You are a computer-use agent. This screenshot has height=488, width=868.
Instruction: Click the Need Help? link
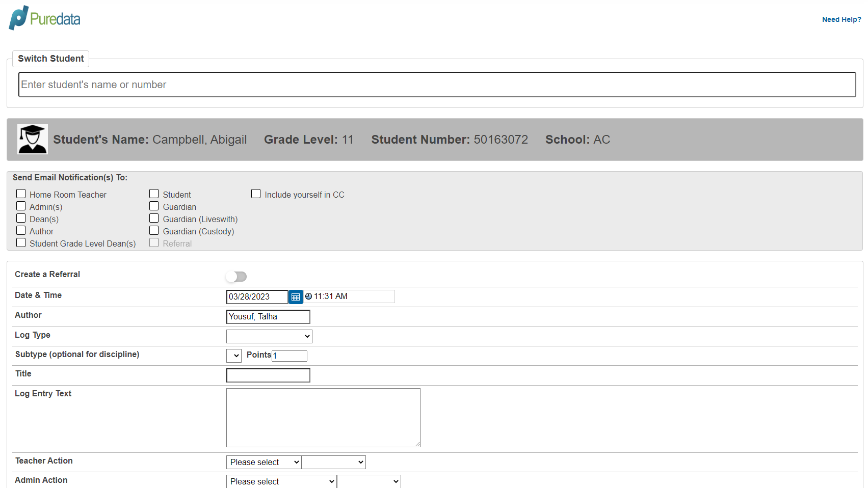click(x=841, y=19)
